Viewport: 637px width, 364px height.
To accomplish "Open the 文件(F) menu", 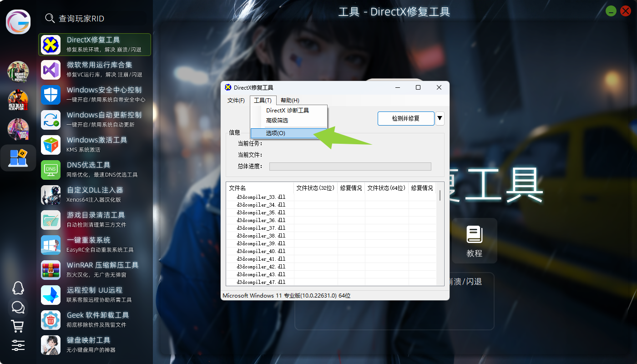I will 236,101.
